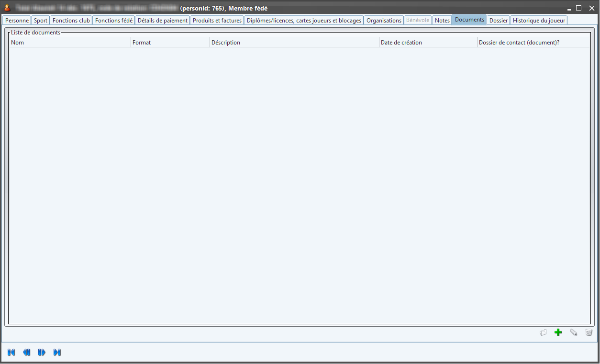Add a new document with green plus
600x364 pixels.
(x=558, y=332)
